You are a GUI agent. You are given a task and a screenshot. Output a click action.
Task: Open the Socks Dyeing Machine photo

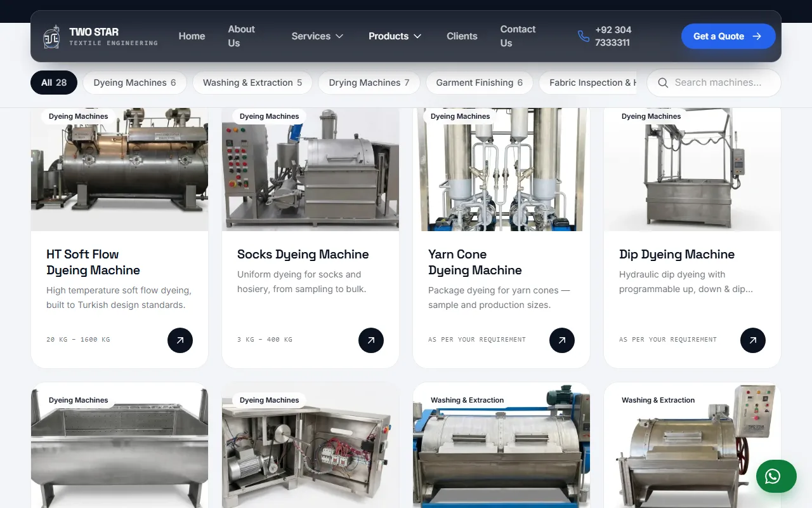tap(310, 170)
